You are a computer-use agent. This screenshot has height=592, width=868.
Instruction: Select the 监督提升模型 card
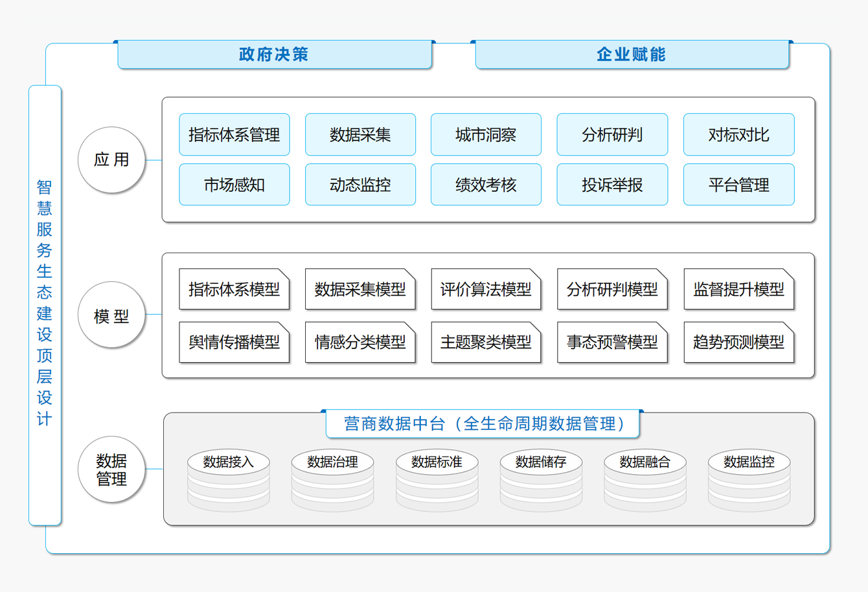click(x=738, y=289)
